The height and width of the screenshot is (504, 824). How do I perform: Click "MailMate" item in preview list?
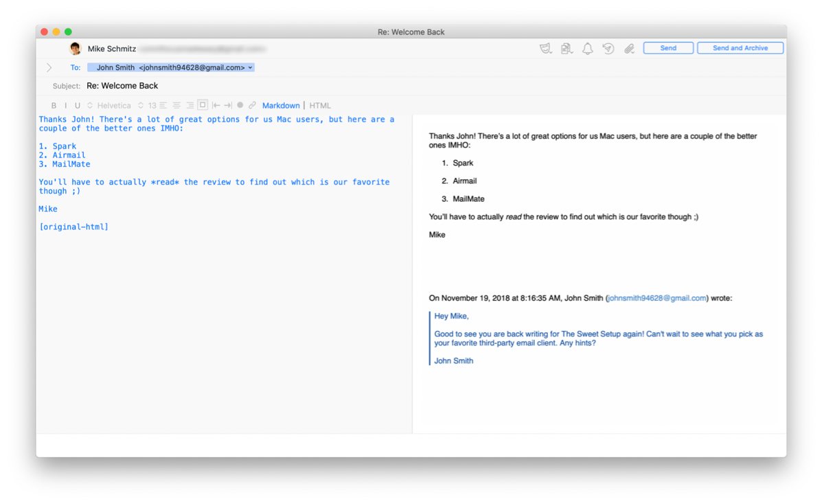coord(468,199)
